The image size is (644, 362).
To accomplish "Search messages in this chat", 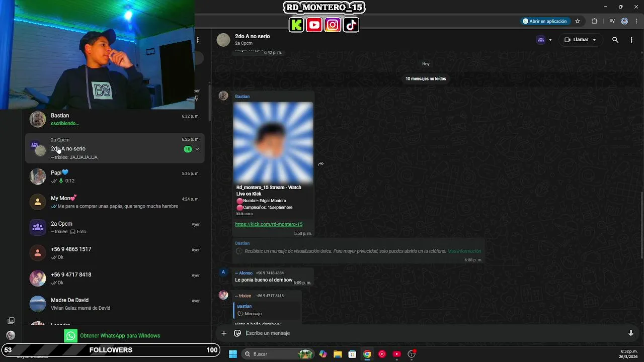I will point(615,40).
